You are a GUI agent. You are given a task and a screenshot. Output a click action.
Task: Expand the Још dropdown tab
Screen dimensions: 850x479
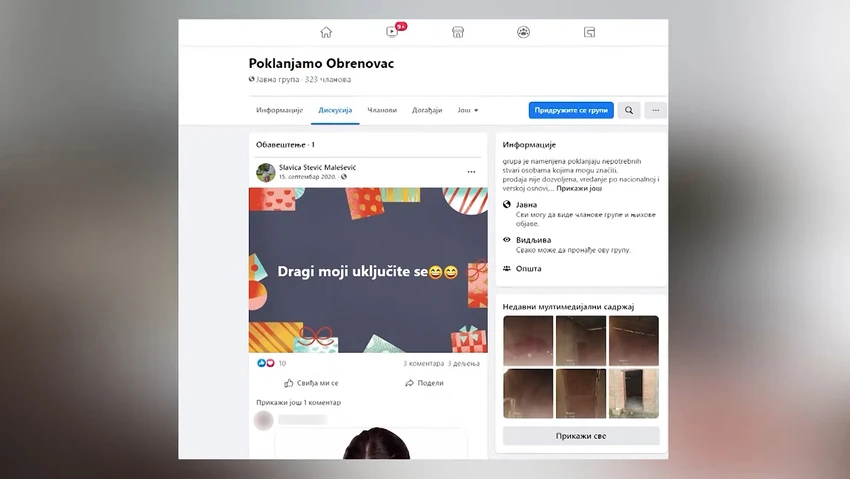[x=468, y=110]
